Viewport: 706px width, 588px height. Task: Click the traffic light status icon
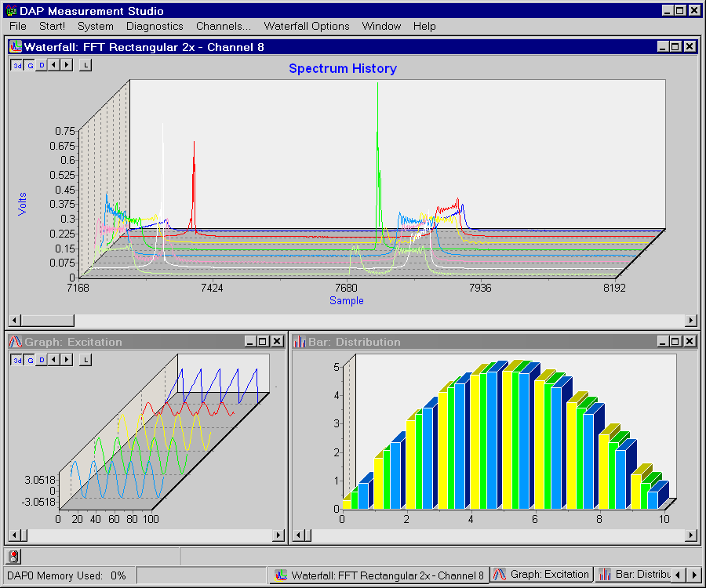(14, 557)
